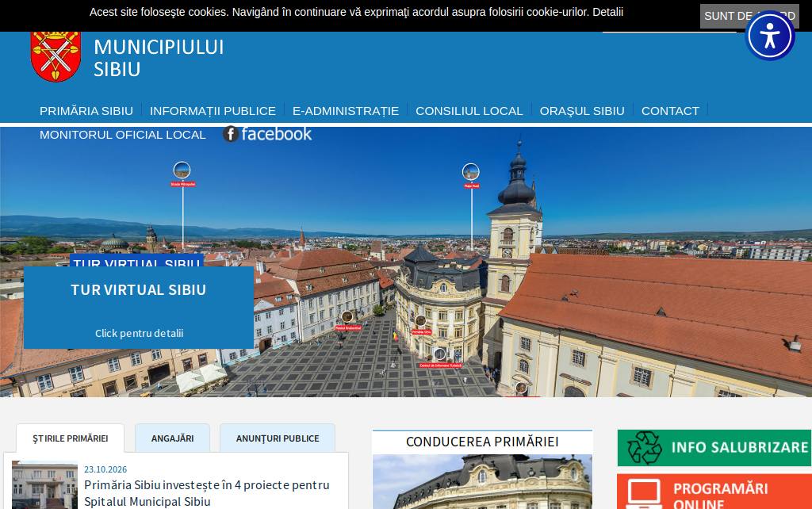Click the Primăria Sibiu hotspot marker
Viewport: 812px width, 509px height.
(420, 320)
